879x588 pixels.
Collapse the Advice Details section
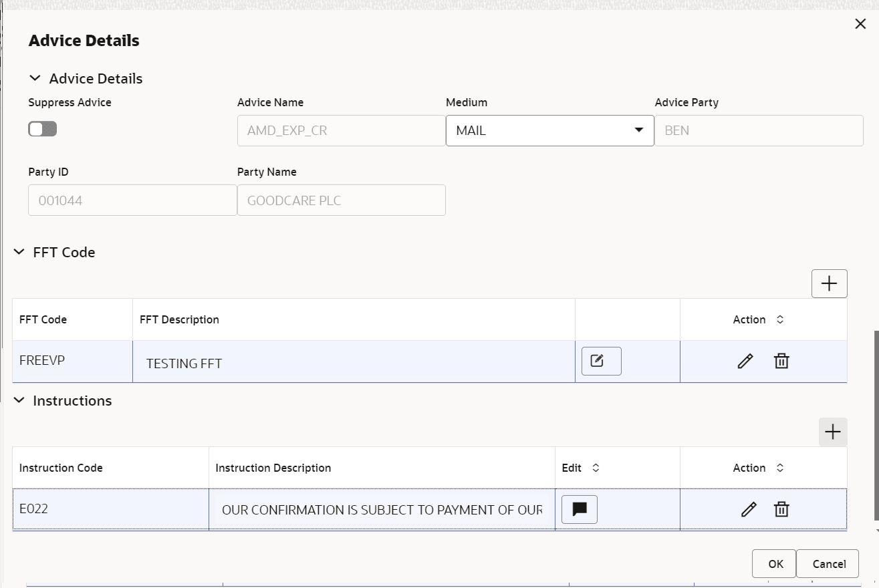35,78
